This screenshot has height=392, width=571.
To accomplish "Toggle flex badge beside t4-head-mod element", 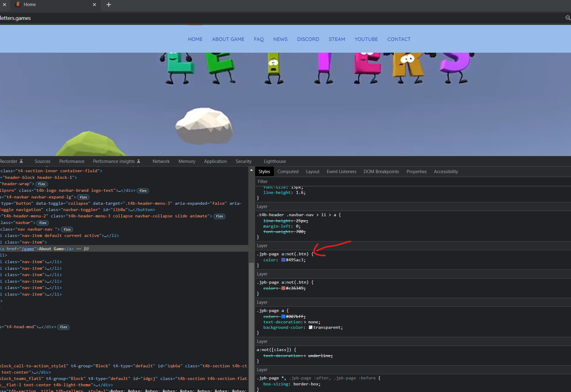I will [x=64, y=327].
